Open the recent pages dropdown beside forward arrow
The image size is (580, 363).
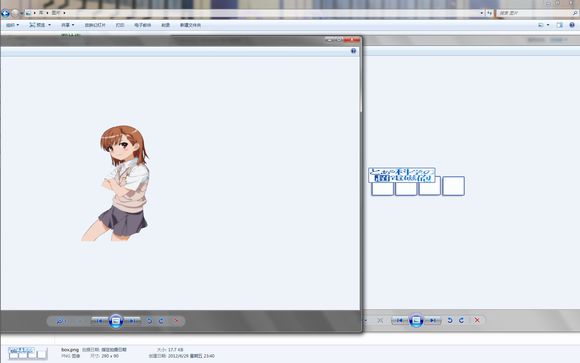coord(21,13)
